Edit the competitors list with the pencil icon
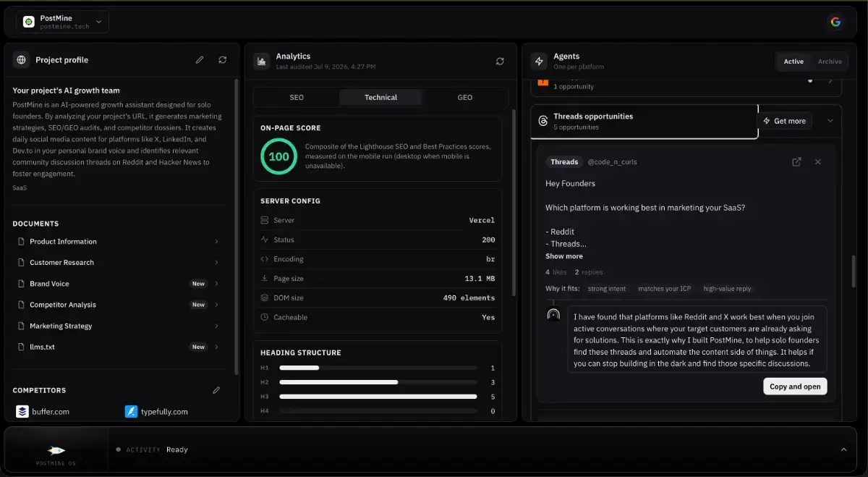Viewport: 868px width, 477px height. click(216, 390)
